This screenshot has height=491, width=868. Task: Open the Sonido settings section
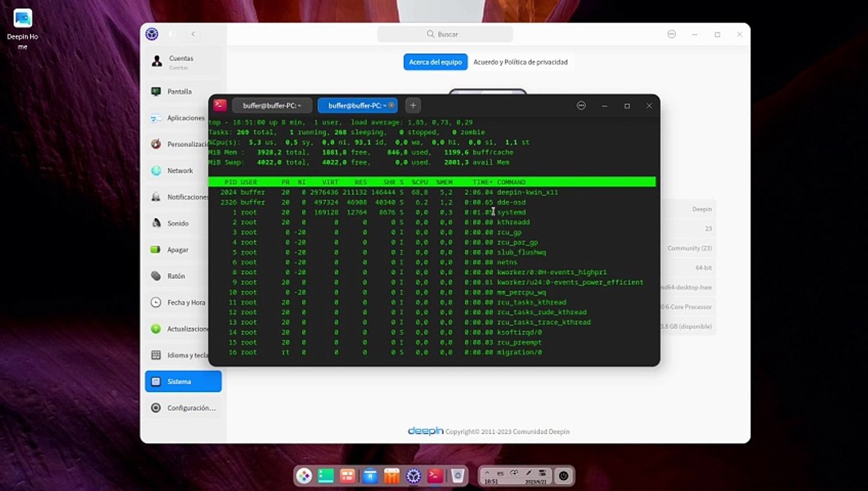click(x=183, y=223)
